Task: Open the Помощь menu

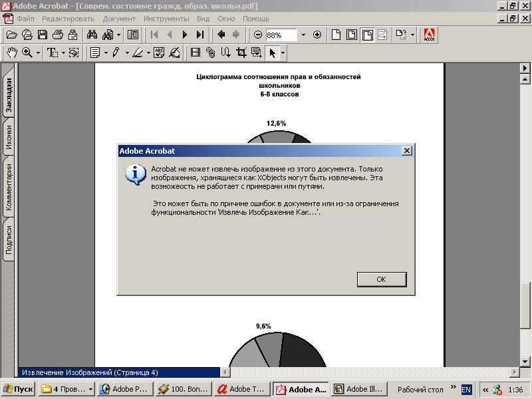Action: click(256, 19)
